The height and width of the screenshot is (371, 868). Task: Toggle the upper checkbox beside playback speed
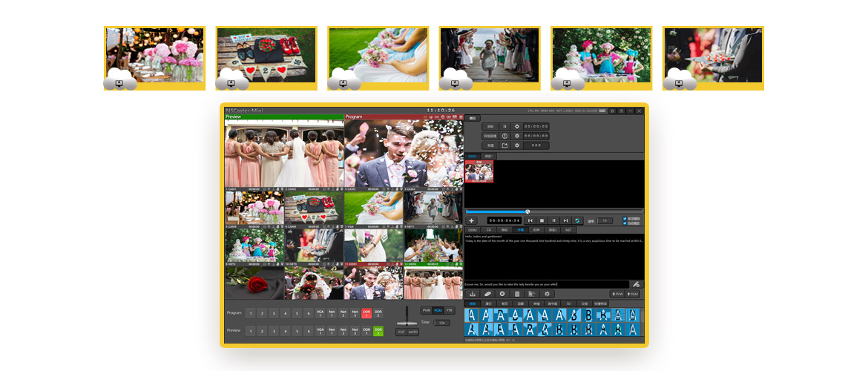(625, 218)
